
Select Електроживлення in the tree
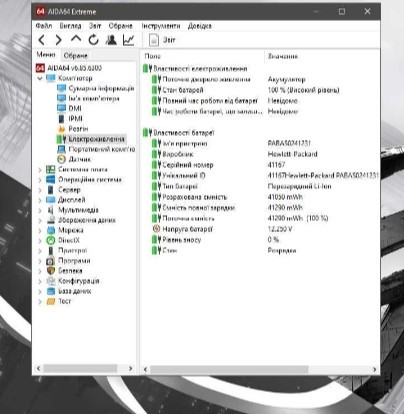[91, 139]
